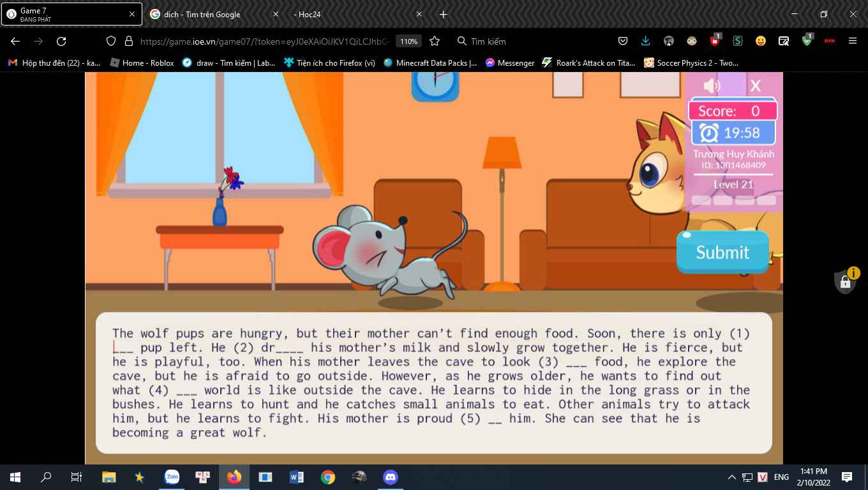Click the URL address field
The width and height of the screenshot is (868, 490).
[x=263, y=41]
